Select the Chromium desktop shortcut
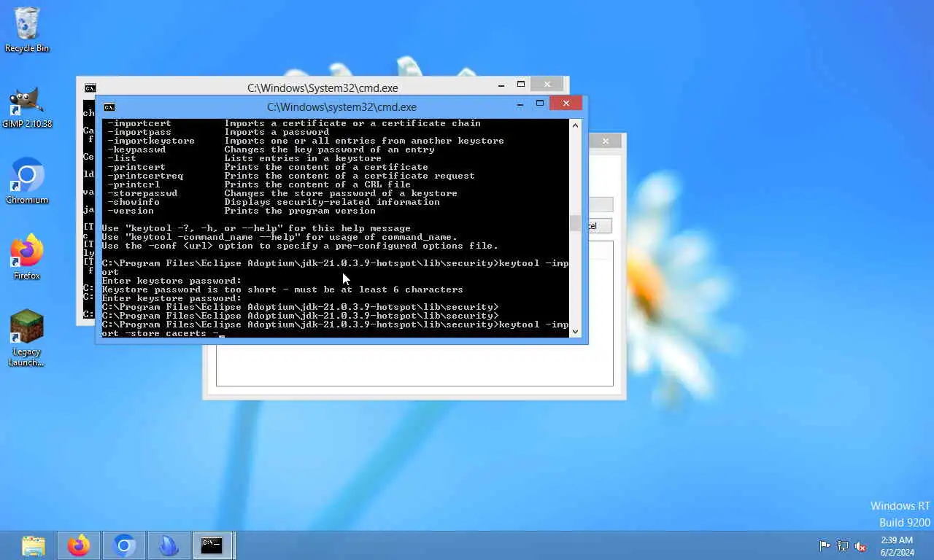Image resolution: width=934 pixels, height=560 pixels. pos(27,181)
